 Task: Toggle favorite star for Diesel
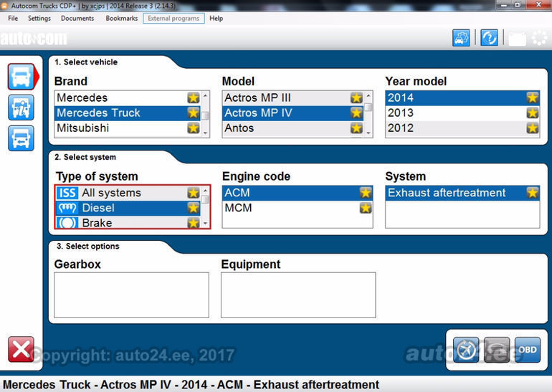194,208
